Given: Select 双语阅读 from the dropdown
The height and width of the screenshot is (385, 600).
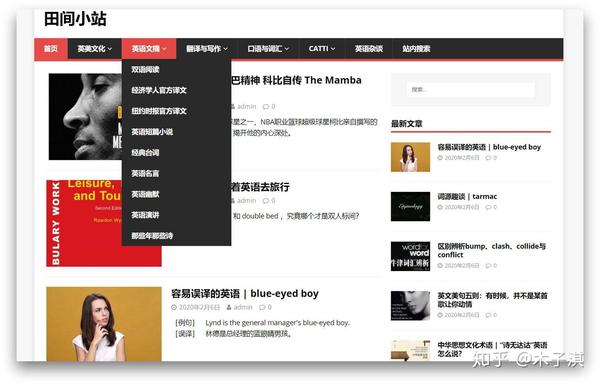Looking at the screenshot, I should point(176,70).
